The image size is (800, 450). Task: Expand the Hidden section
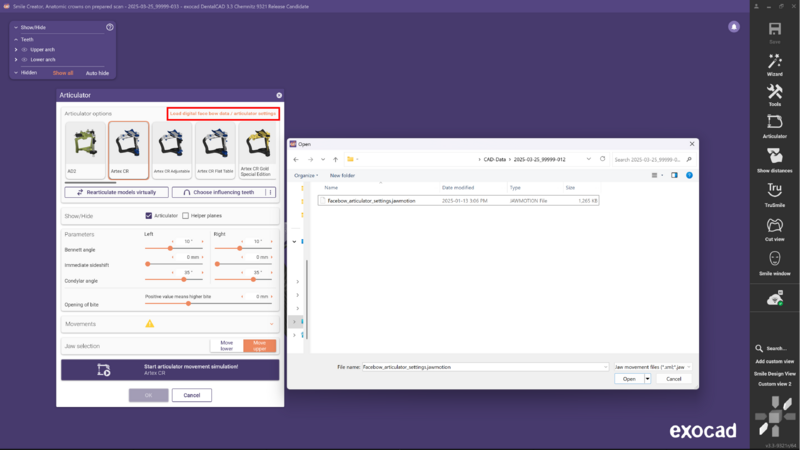[16, 72]
